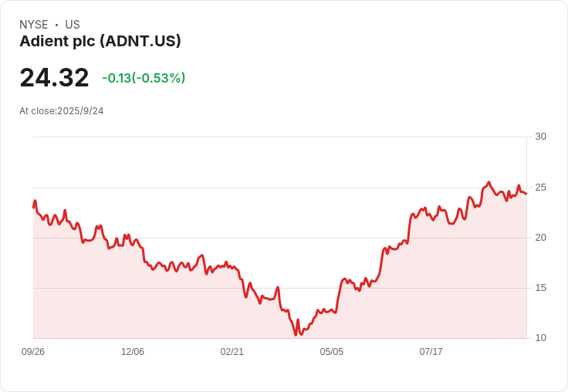Click the chart's peak above 25
The height and width of the screenshot is (392, 568).
(x=489, y=182)
